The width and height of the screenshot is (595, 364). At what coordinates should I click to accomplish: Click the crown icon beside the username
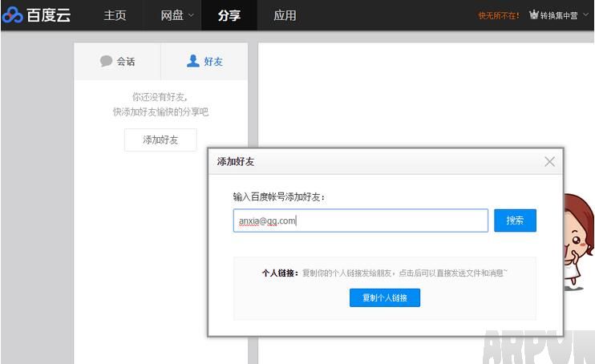click(x=534, y=15)
